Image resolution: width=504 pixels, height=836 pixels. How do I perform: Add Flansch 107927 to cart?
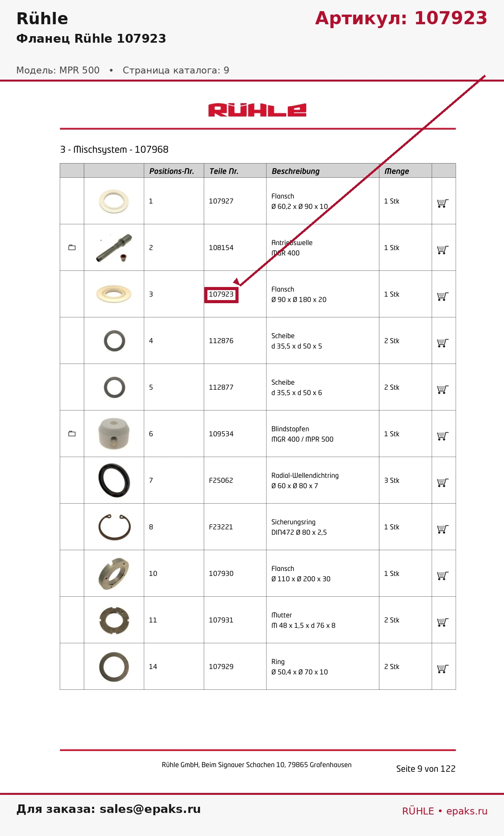443,203
